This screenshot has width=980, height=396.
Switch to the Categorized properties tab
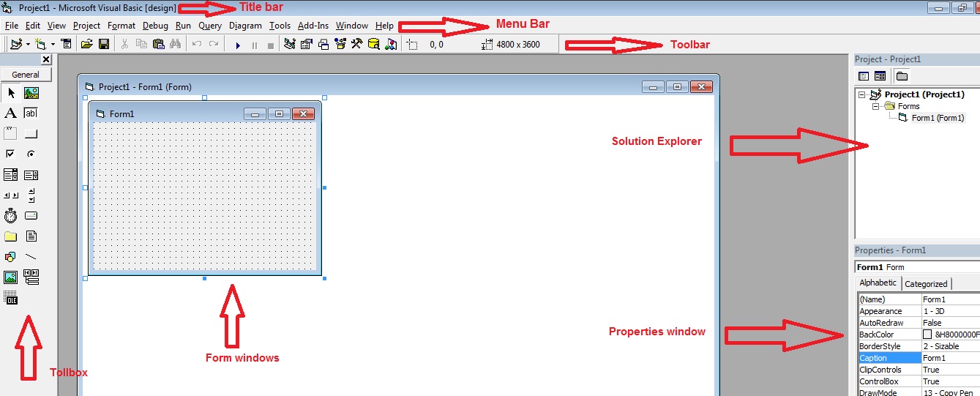(926, 284)
